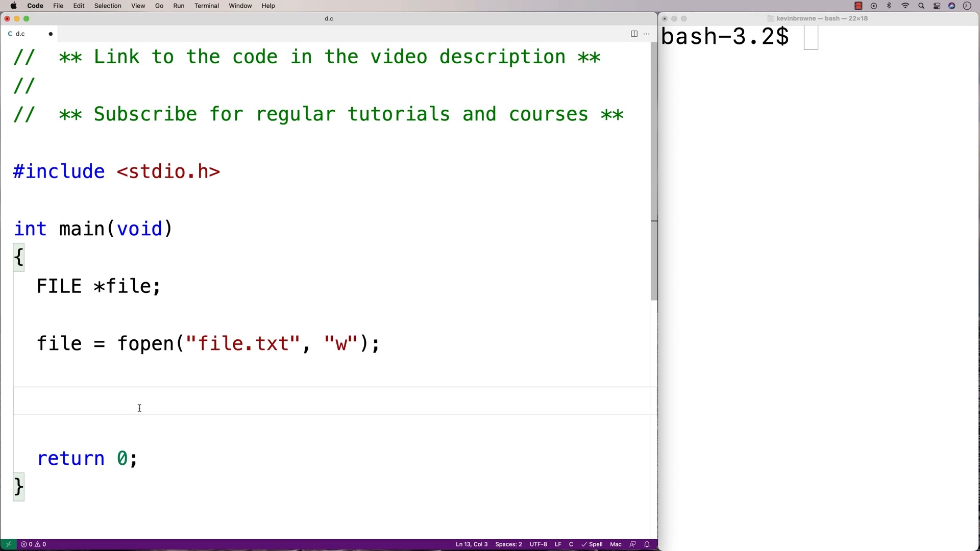
Task: Click the red film-strip recording icon in menu bar
Action: click(x=859, y=6)
